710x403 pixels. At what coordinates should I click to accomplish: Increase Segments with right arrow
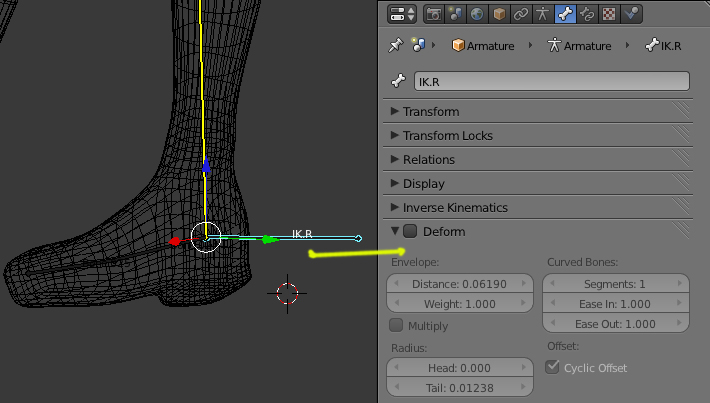(680, 283)
